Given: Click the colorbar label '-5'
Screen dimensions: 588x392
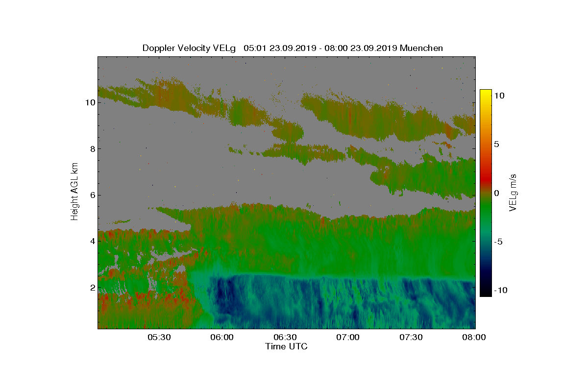Looking at the screenshot, I should click(498, 242).
